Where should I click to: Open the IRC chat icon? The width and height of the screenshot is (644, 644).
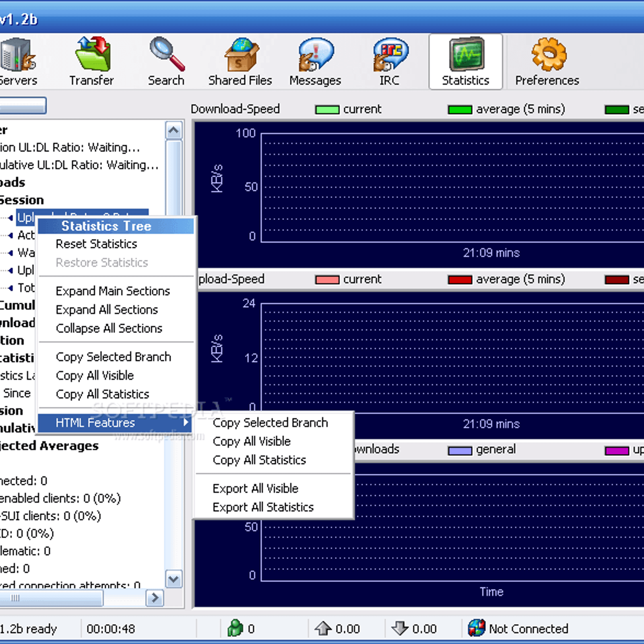pos(390,54)
